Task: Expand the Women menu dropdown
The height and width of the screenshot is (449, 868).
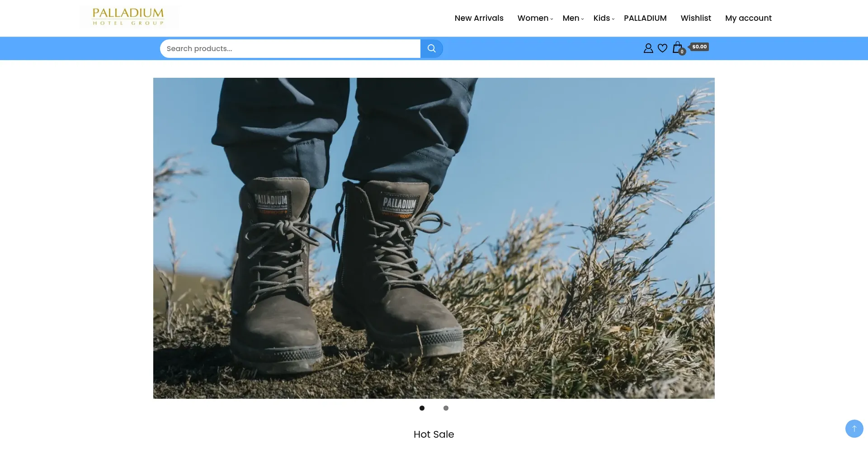Action: (x=535, y=18)
